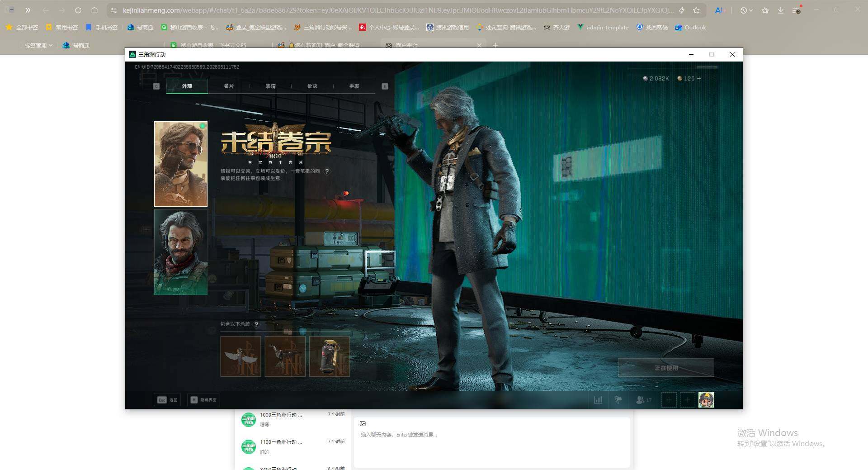This screenshot has width=868, height=470.
Task: Go forward in the browser
Action: 62,10
